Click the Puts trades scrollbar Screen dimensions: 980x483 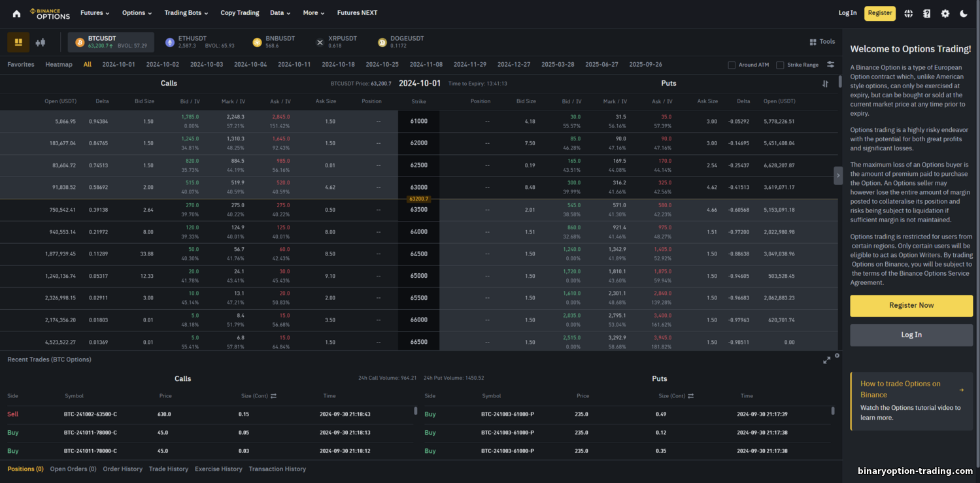coord(833,410)
